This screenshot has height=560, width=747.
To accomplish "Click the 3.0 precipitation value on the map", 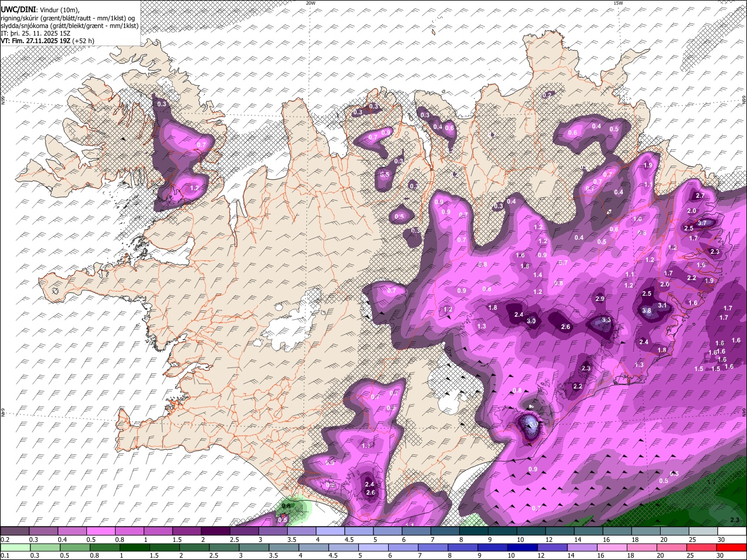I will (531, 321).
